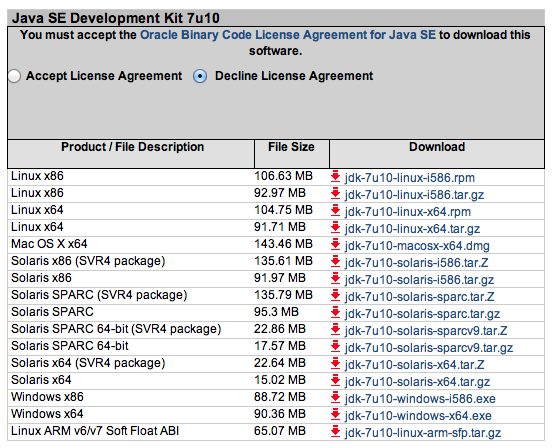Click download arrow icon for jdk-7u10-solaris-sparc.tar.Z
The height and width of the screenshot is (448, 553).
(x=335, y=296)
